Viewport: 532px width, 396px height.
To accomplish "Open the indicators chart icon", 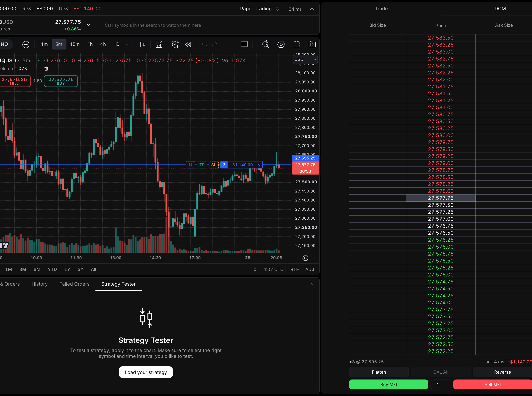I will coord(159,44).
